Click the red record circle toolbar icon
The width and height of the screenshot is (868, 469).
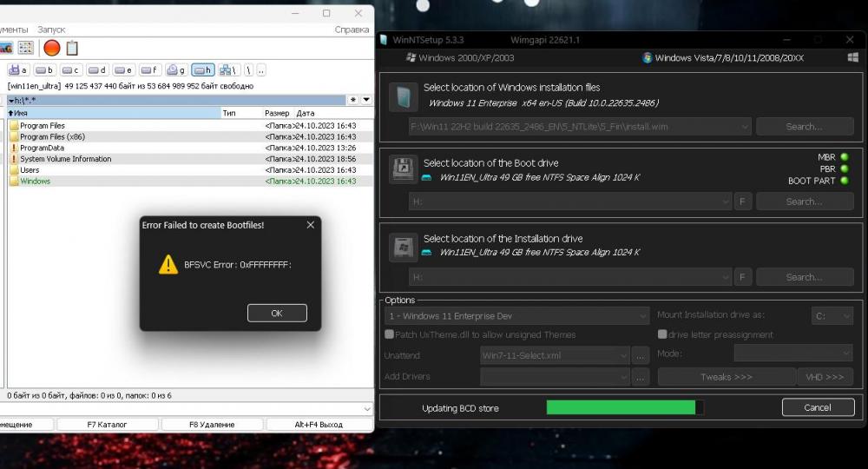(52, 48)
